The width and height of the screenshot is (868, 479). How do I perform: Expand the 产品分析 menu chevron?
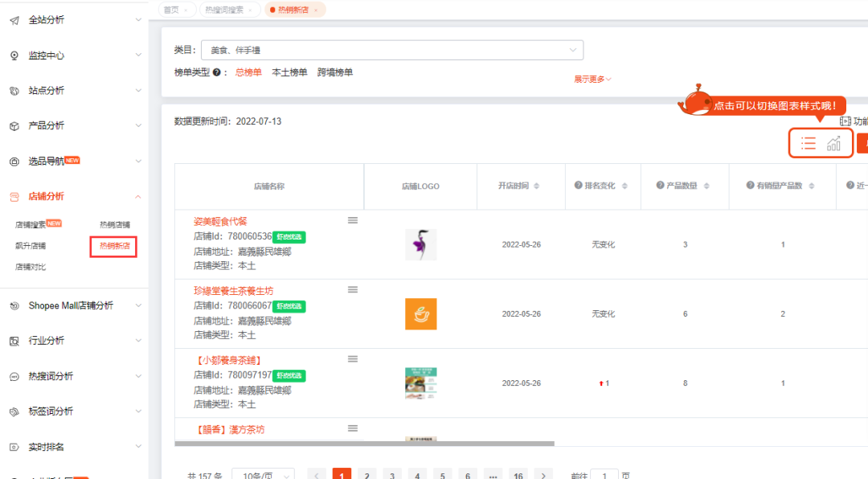tap(138, 125)
